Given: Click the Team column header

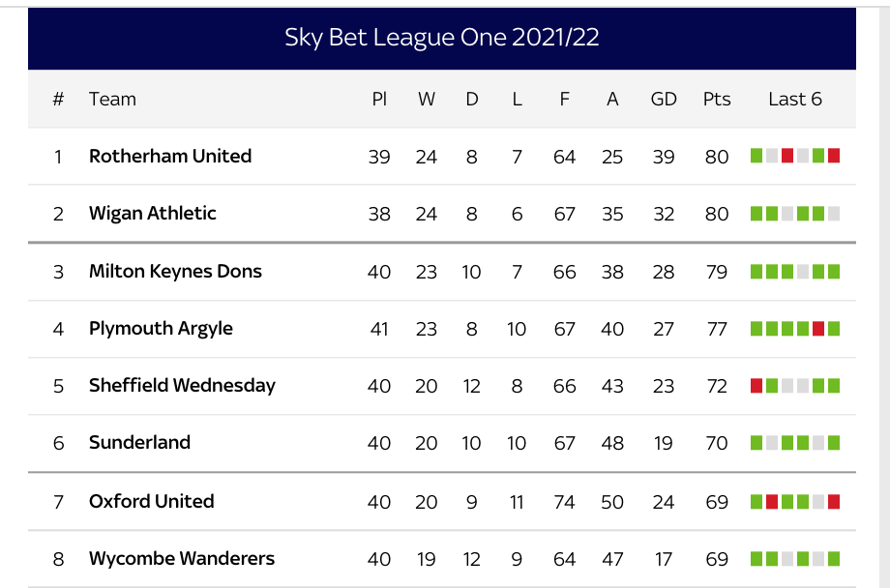Looking at the screenshot, I should (112, 99).
